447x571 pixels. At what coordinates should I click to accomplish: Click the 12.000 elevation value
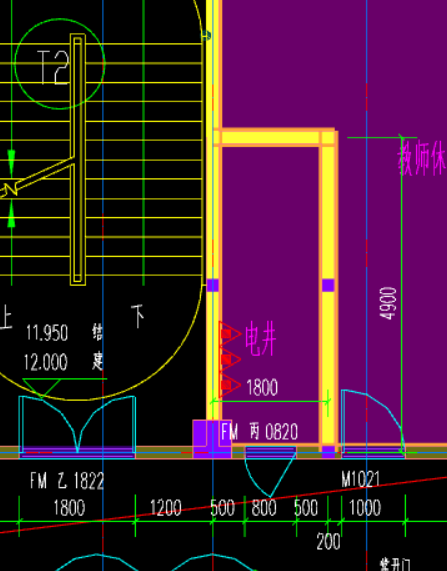pyautogui.click(x=46, y=362)
